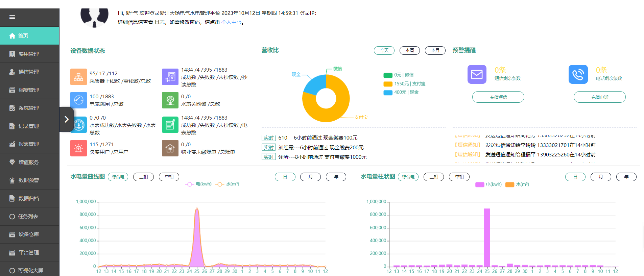Screen dimensions: 644x276
Task: Click the brown property fee bill icon
Action: [x=170, y=148]
